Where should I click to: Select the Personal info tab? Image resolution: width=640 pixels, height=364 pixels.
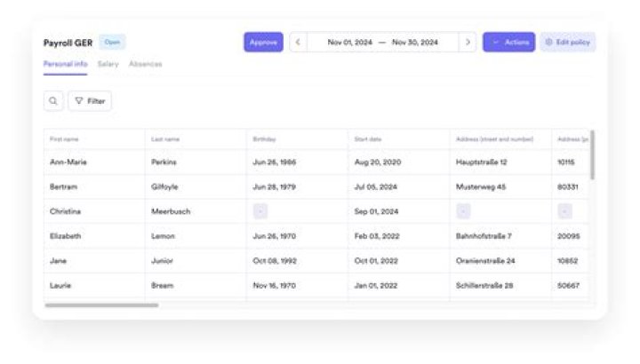[65, 64]
